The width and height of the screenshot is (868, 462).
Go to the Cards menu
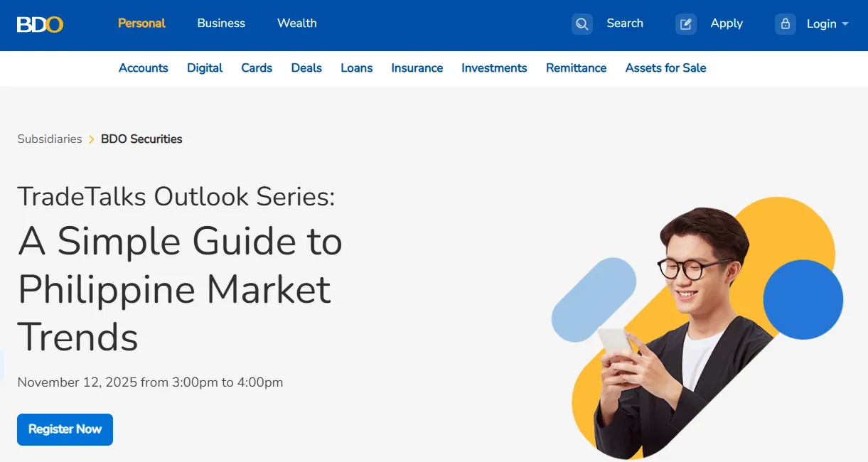[257, 68]
